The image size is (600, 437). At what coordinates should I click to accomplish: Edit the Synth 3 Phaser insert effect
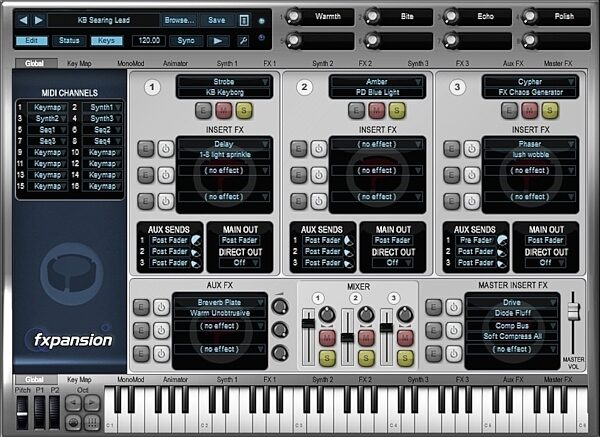click(x=452, y=149)
